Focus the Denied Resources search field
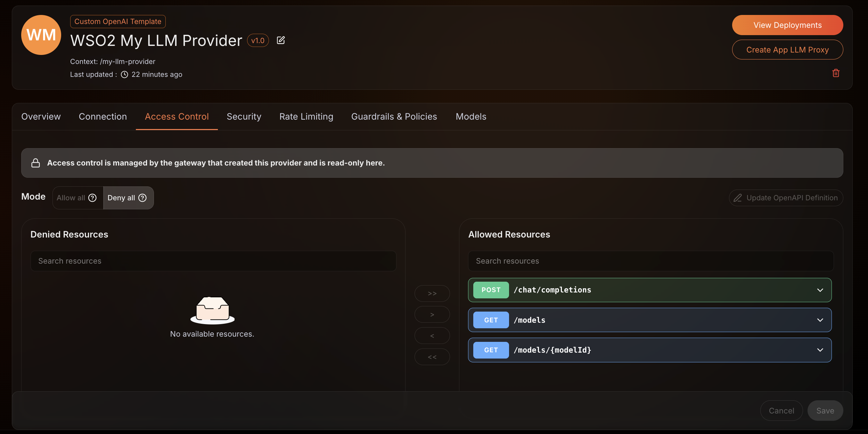Image resolution: width=868 pixels, height=434 pixels. click(x=213, y=261)
